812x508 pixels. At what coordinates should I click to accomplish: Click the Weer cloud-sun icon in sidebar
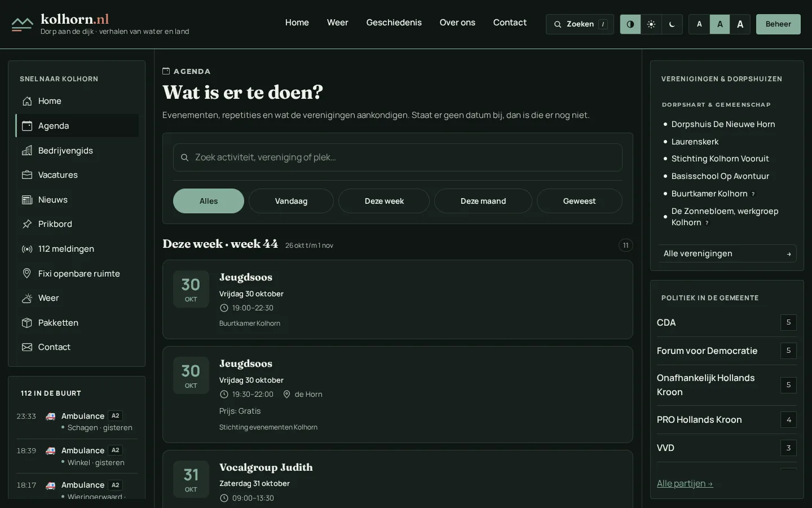(27, 298)
